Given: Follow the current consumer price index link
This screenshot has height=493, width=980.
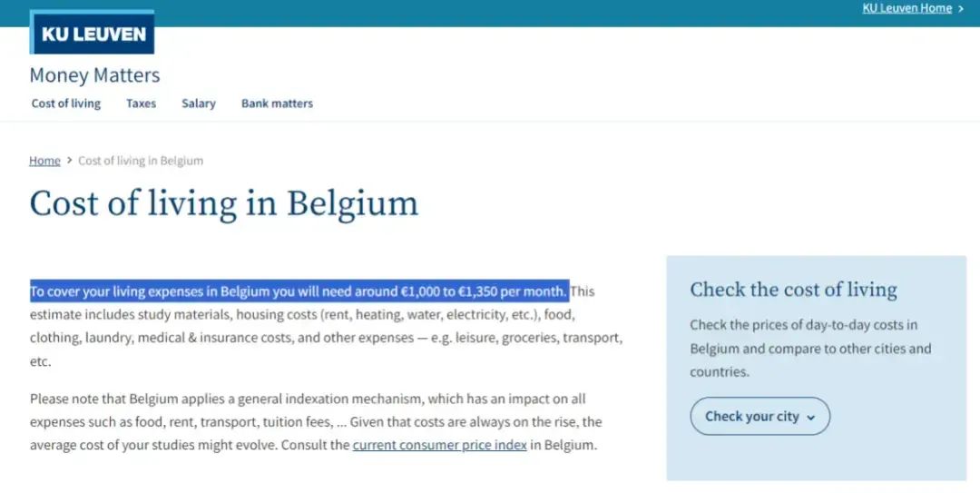Looking at the screenshot, I should point(439,446).
